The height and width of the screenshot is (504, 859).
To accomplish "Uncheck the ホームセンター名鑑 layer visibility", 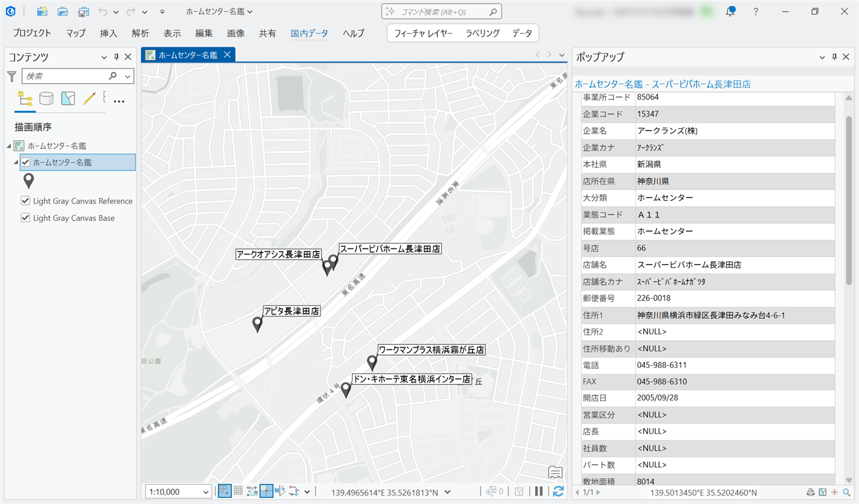I will (x=25, y=162).
